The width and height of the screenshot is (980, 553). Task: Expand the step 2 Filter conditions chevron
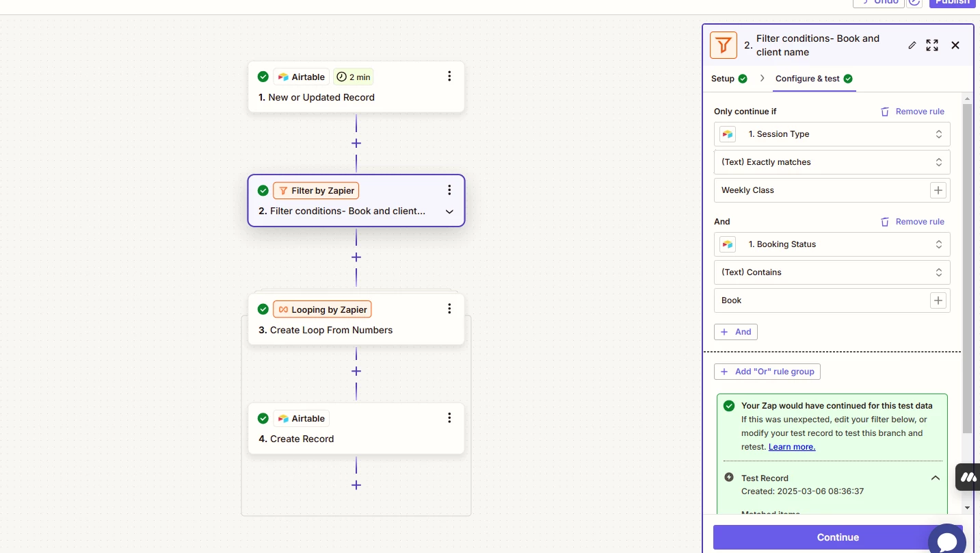coord(449,211)
